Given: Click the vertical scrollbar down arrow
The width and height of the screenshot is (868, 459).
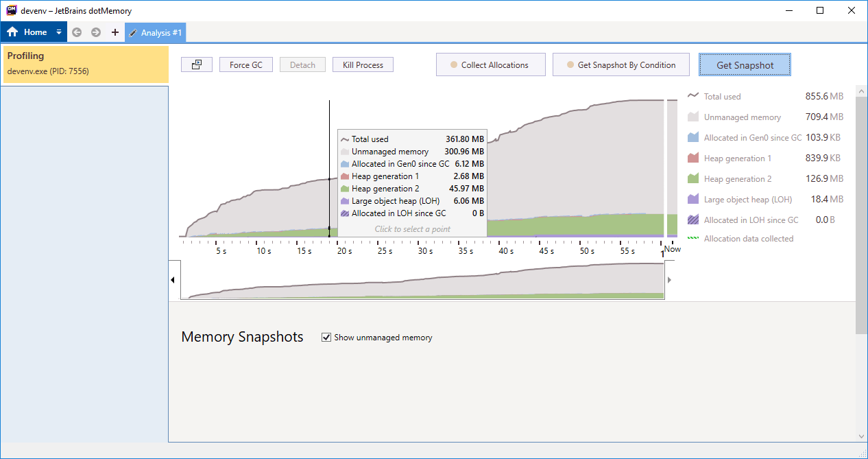Looking at the screenshot, I should 861,436.
